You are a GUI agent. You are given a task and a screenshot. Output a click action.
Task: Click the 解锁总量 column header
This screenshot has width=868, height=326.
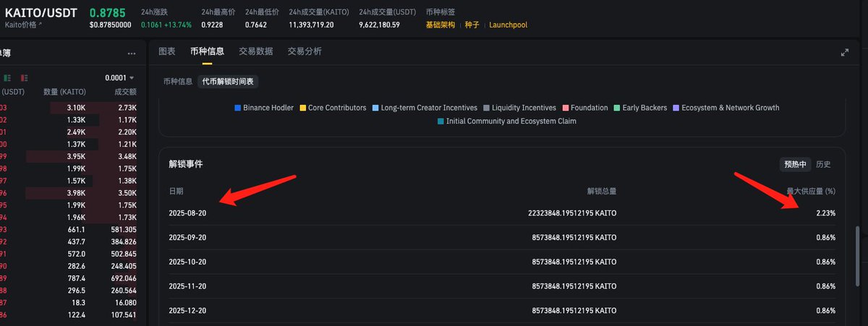602,192
